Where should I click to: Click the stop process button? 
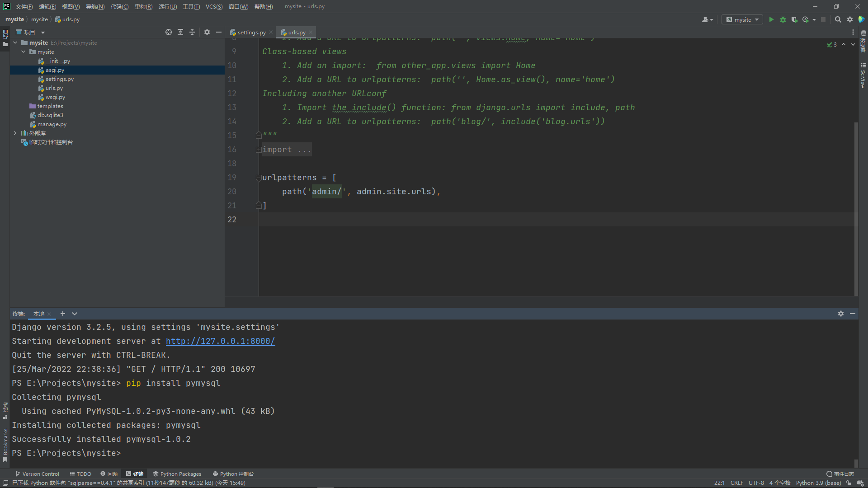(x=823, y=19)
